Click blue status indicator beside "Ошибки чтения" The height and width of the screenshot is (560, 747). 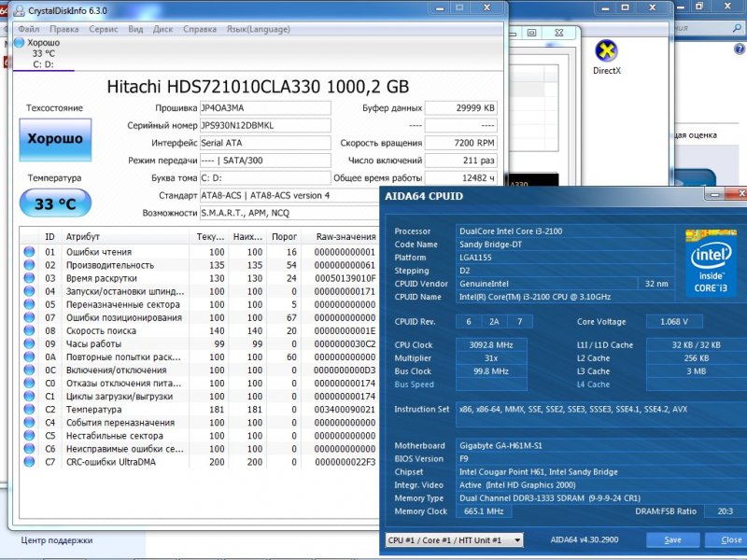pyautogui.click(x=28, y=250)
